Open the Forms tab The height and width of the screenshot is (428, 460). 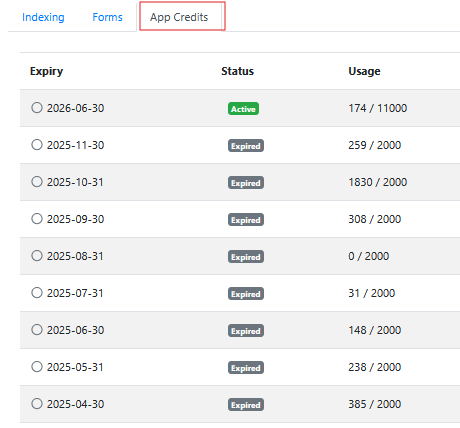tap(107, 17)
